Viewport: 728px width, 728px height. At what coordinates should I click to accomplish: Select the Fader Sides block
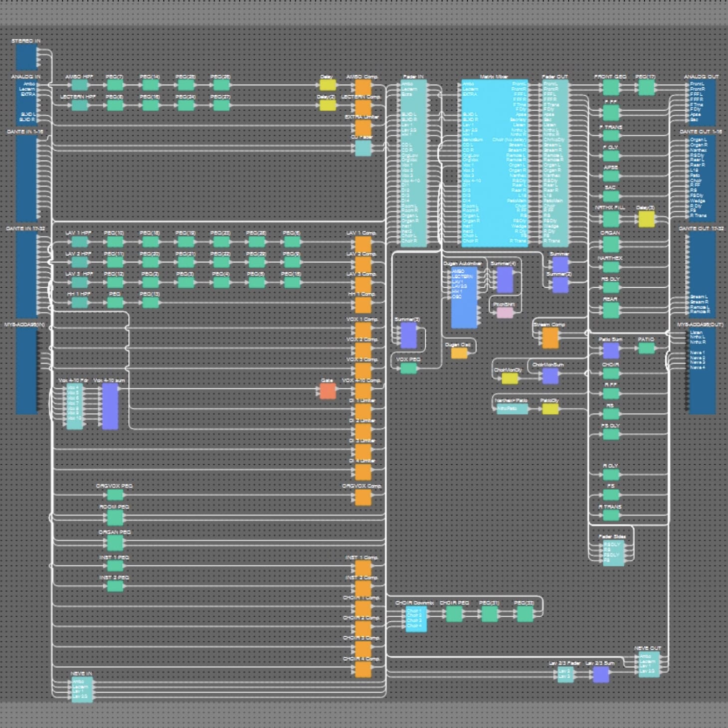[x=613, y=552]
